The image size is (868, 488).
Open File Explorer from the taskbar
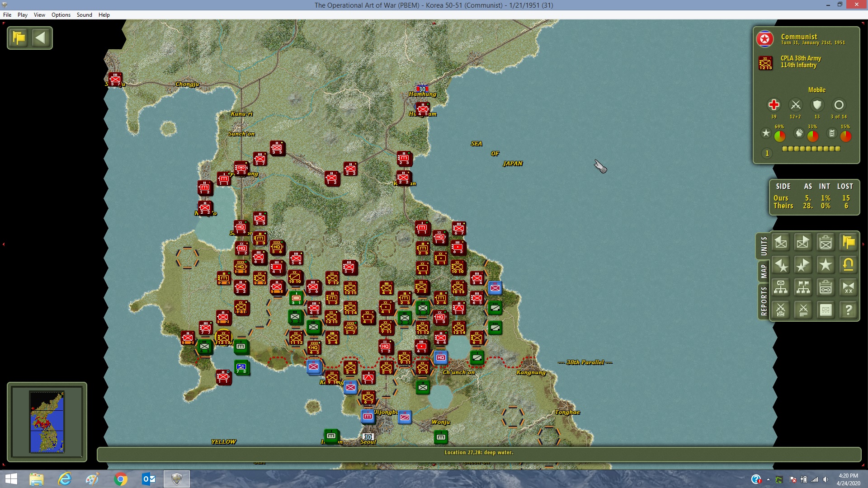pos(37,479)
